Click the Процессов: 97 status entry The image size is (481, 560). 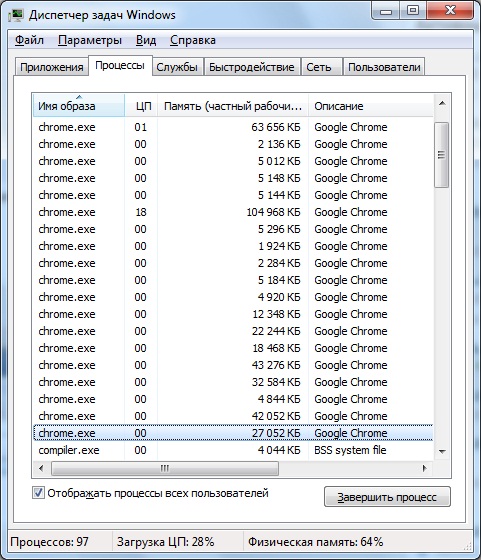49,542
